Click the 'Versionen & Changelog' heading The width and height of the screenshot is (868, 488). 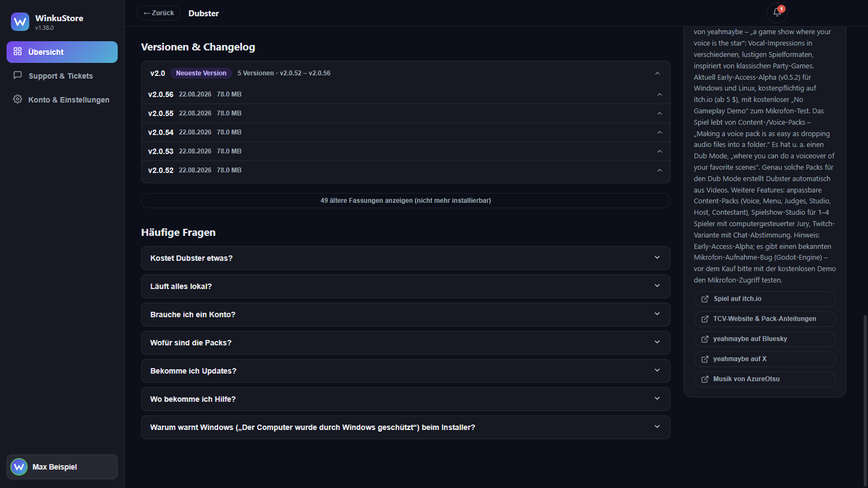click(x=198, y=47)
